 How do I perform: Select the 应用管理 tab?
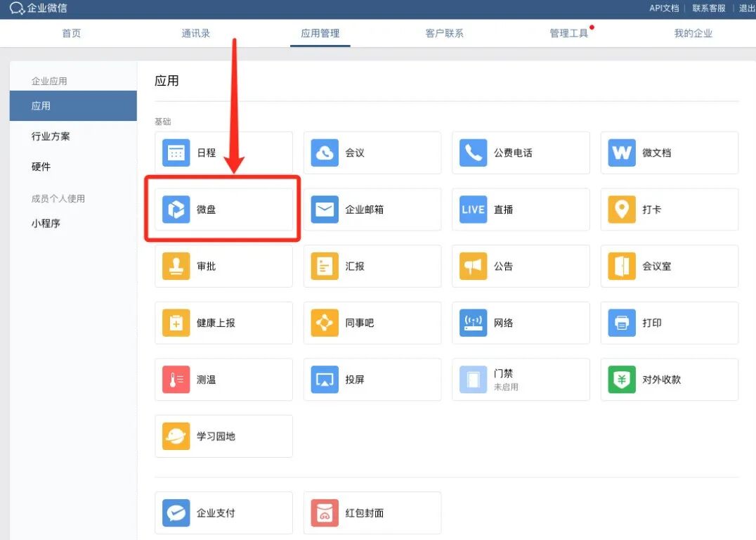tap(320, 33)
